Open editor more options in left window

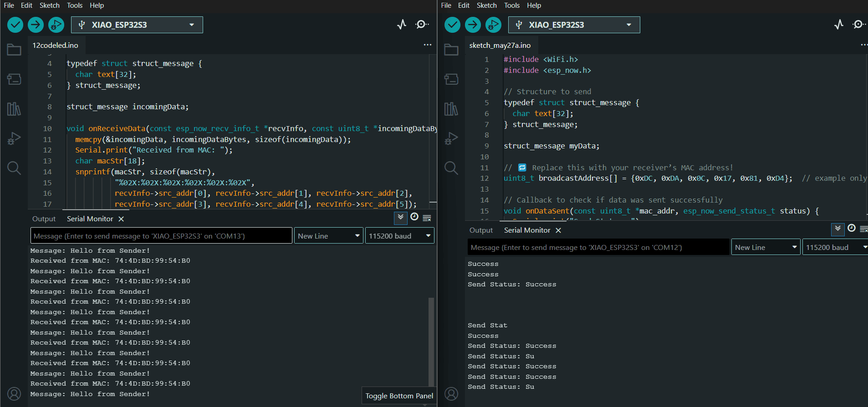coord(428,45)
